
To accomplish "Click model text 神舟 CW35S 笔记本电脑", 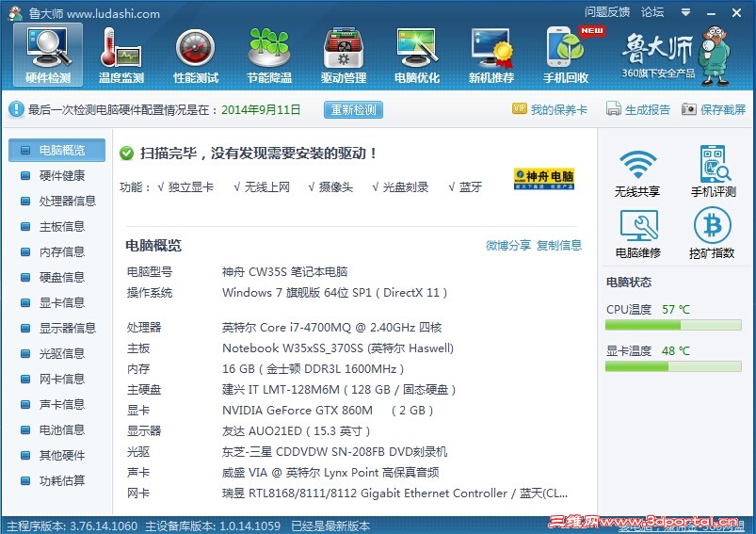I will point(284,271).
